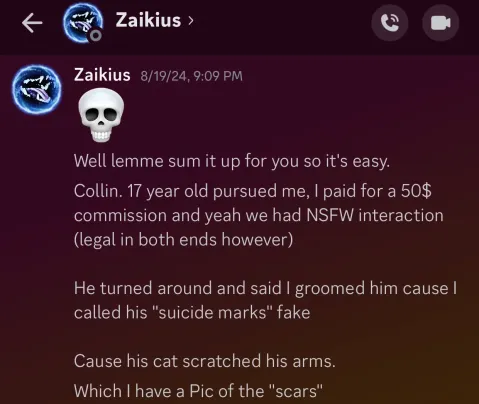This screenshot has height=404, width=479.
Task: Select the "(legal in both ends however)" text
Action: (184, 240)
